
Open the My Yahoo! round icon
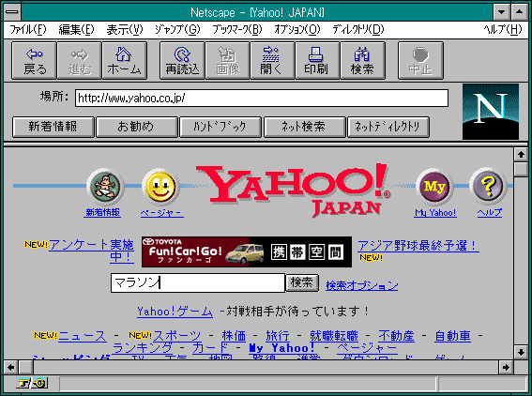coord(434,187)
